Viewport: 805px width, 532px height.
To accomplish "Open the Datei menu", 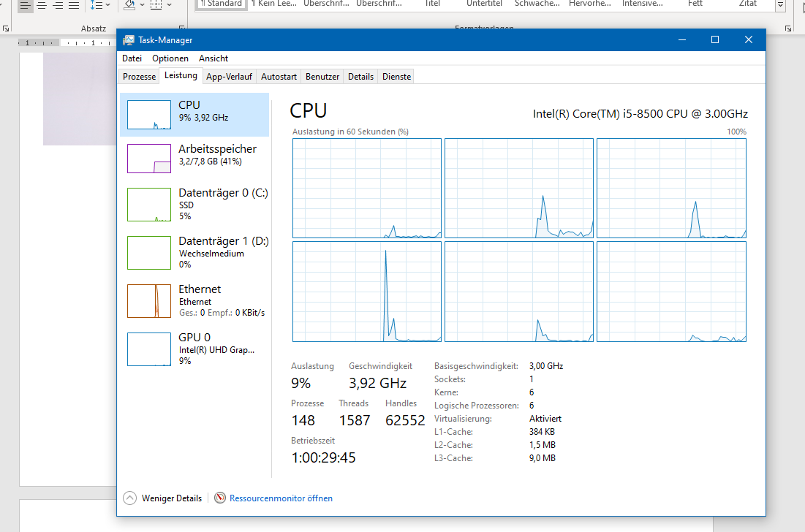I will 132,58.
